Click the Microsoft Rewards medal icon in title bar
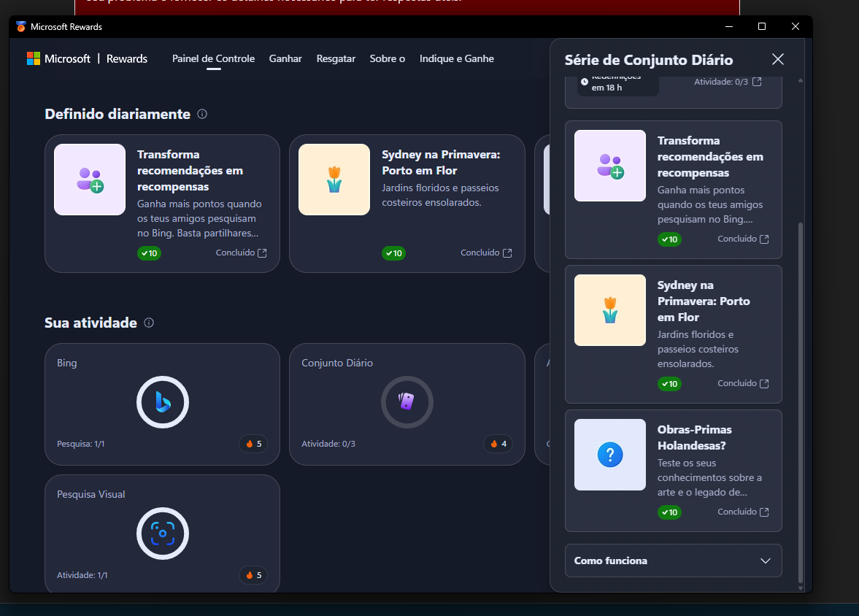Screen dimensions: 859x616 click(21, 26)
